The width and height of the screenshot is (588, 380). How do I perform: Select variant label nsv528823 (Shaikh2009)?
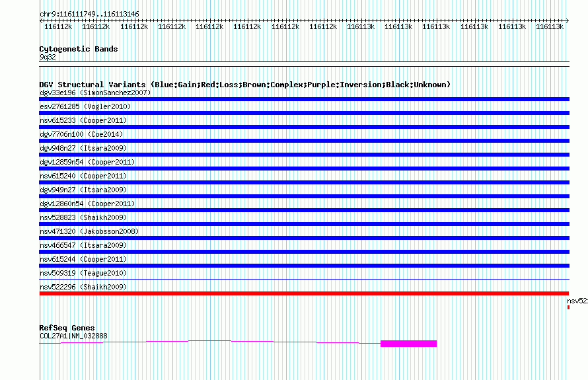pos(83,217)
